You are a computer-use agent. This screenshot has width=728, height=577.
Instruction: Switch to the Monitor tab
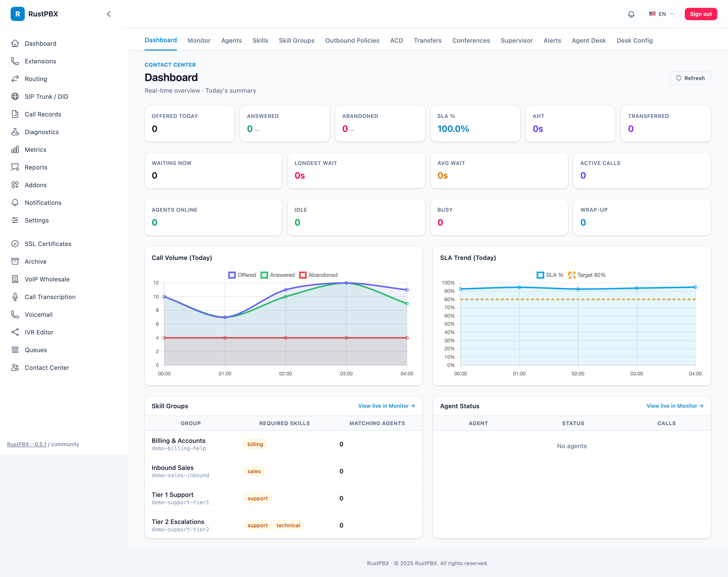point(199,40)
